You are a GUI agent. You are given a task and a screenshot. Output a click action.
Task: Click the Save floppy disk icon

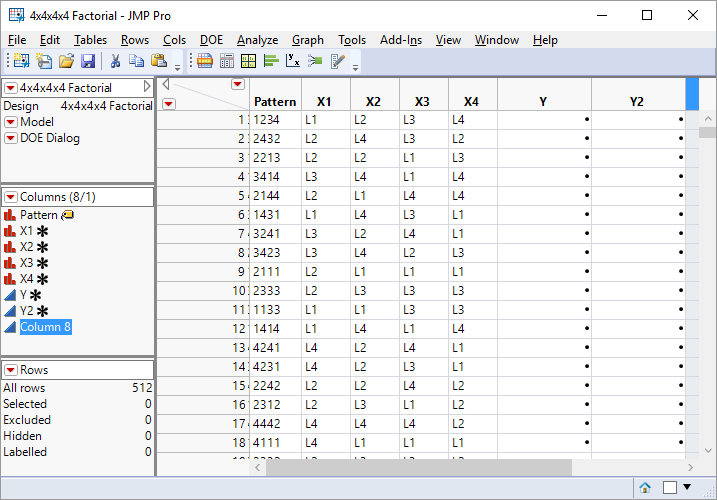coord(88,61)
